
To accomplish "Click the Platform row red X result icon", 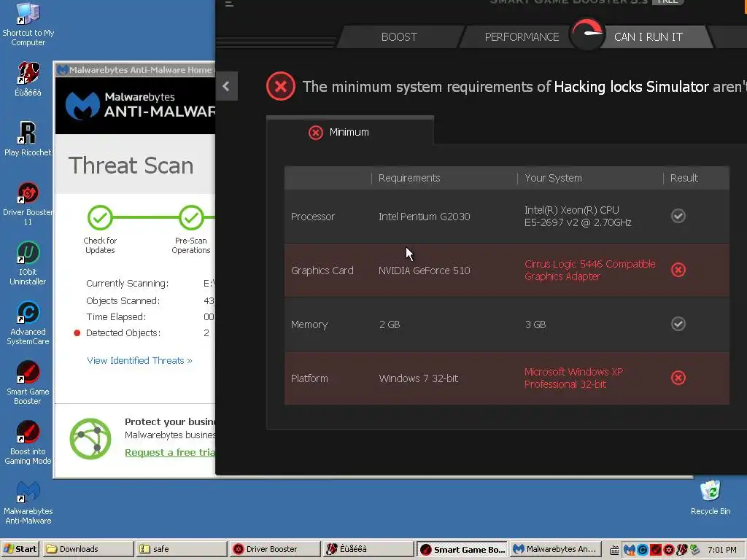I will pos(678,378).
